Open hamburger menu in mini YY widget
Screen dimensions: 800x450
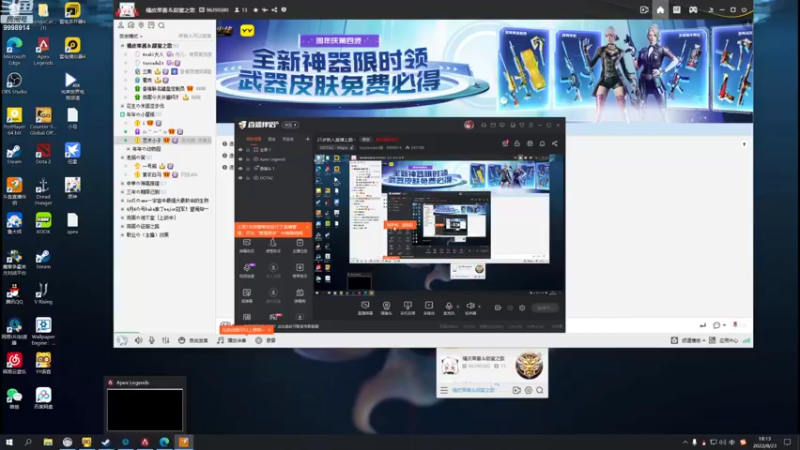click(444, 390)
